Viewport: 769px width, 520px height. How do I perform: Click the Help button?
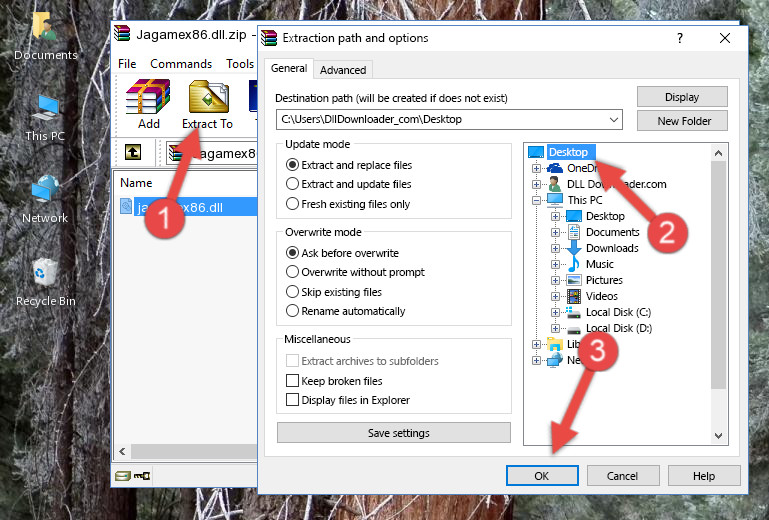pyautogui.click(x=704, y=476)
